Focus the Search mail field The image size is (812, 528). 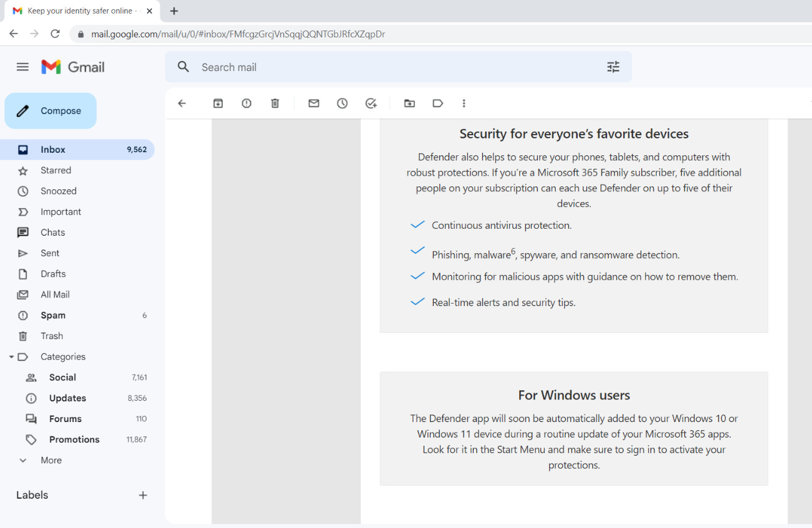tap(399, 67)
